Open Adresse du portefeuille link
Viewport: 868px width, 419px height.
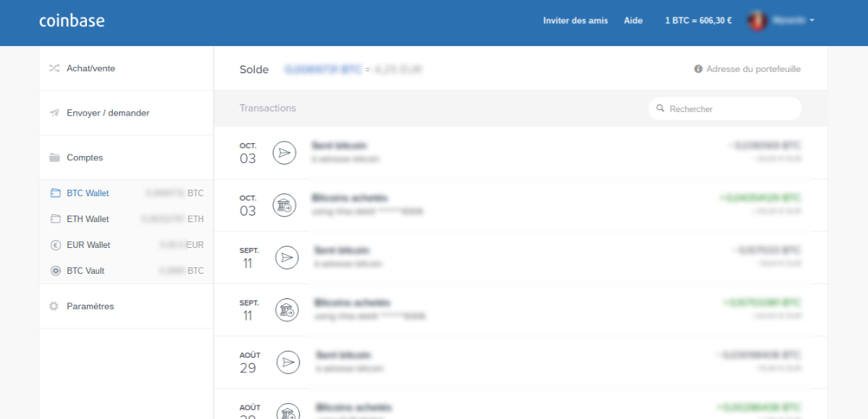click(753, 69)
